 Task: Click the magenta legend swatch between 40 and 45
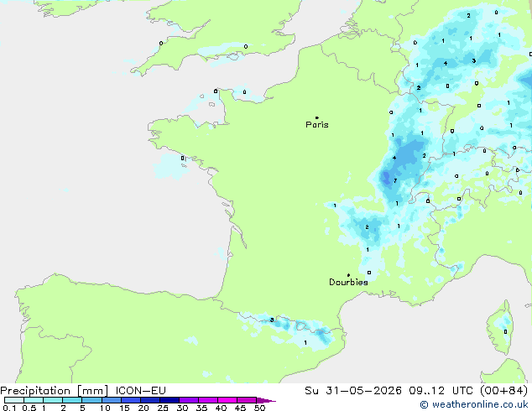(227, 400)
